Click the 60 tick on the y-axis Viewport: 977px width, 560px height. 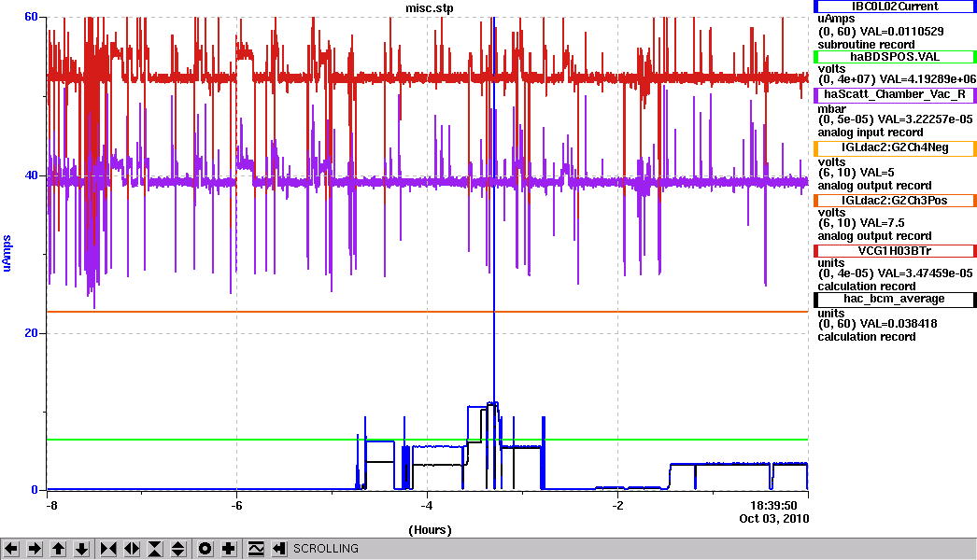(x=31, y=17)
